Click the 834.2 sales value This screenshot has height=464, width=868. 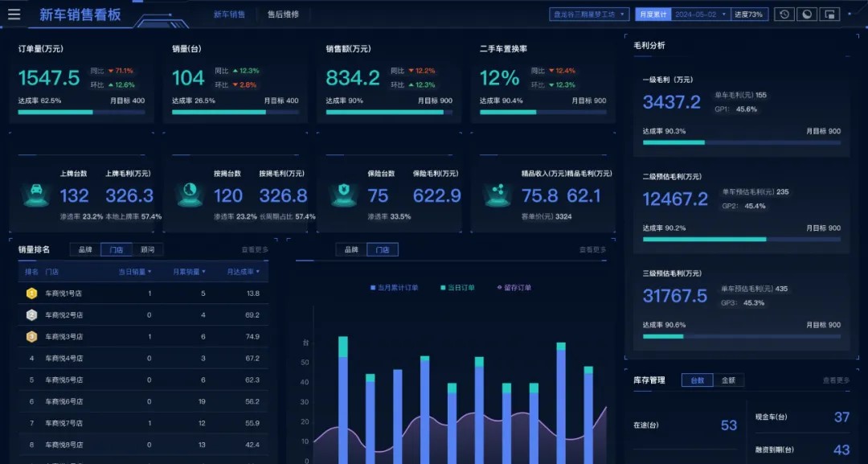click(x=353, y=78)
